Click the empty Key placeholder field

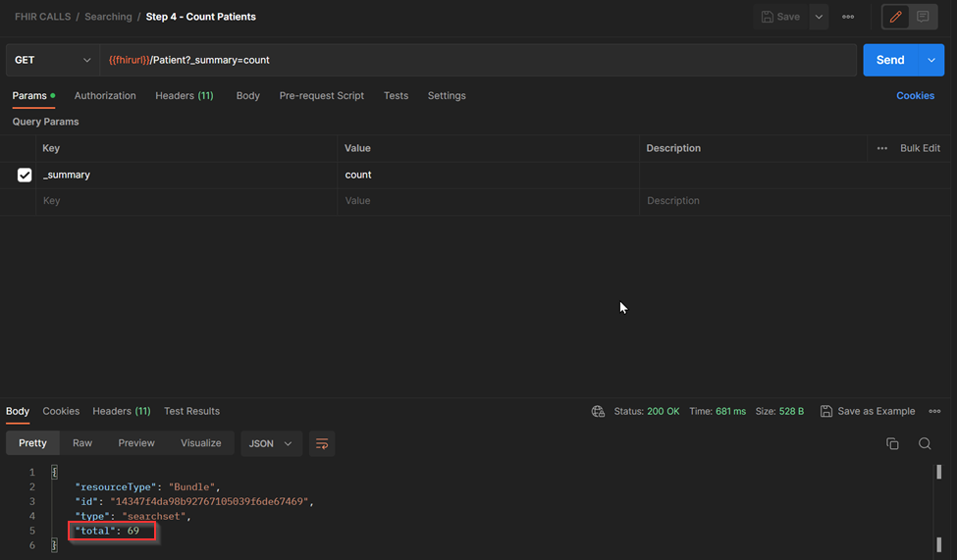click(x=186, y=201)
